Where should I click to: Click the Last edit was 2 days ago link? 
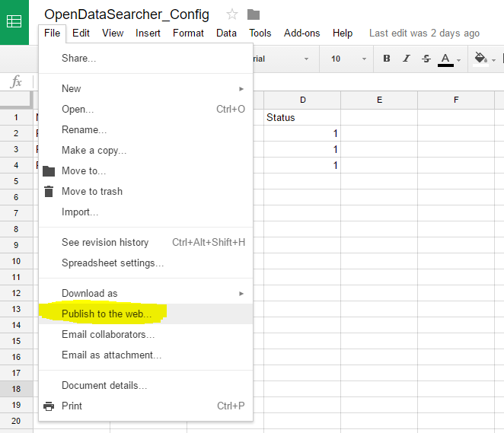pos(424,33)
